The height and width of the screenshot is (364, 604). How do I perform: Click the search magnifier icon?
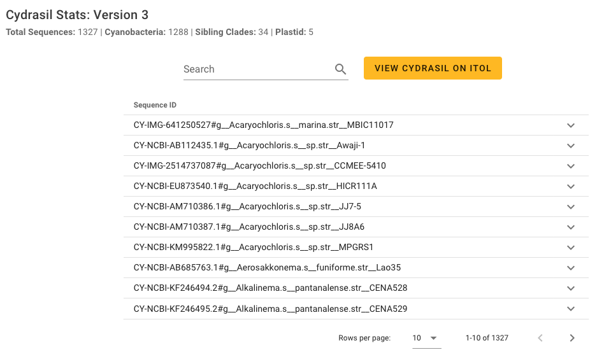point(340,69)
